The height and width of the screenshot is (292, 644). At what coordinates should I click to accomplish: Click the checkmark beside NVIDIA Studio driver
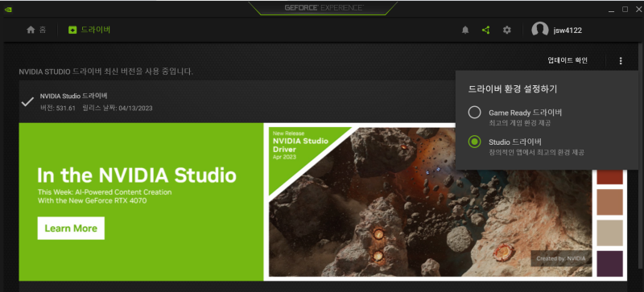(27, 102)
